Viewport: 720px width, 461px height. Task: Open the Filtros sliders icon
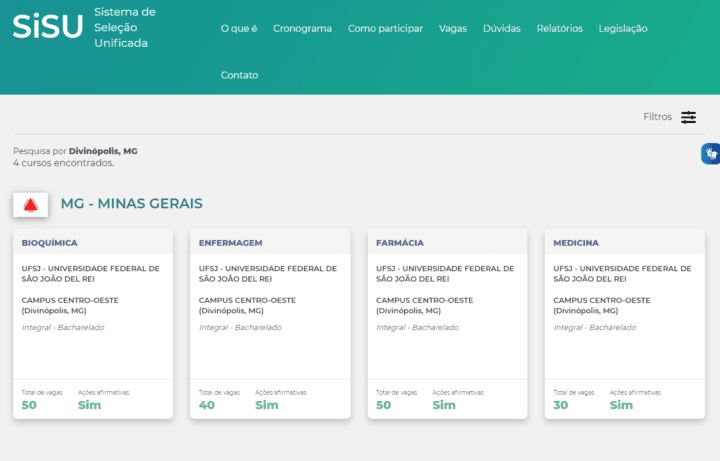click(688, 117)
